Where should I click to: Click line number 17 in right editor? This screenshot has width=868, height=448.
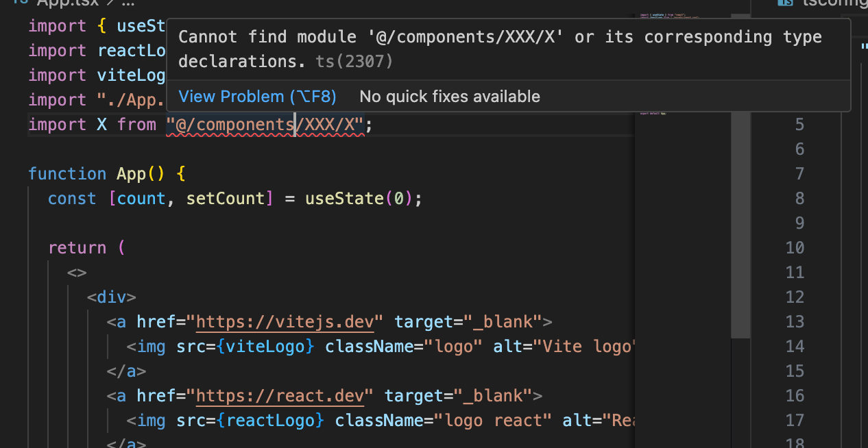[795, 420]
